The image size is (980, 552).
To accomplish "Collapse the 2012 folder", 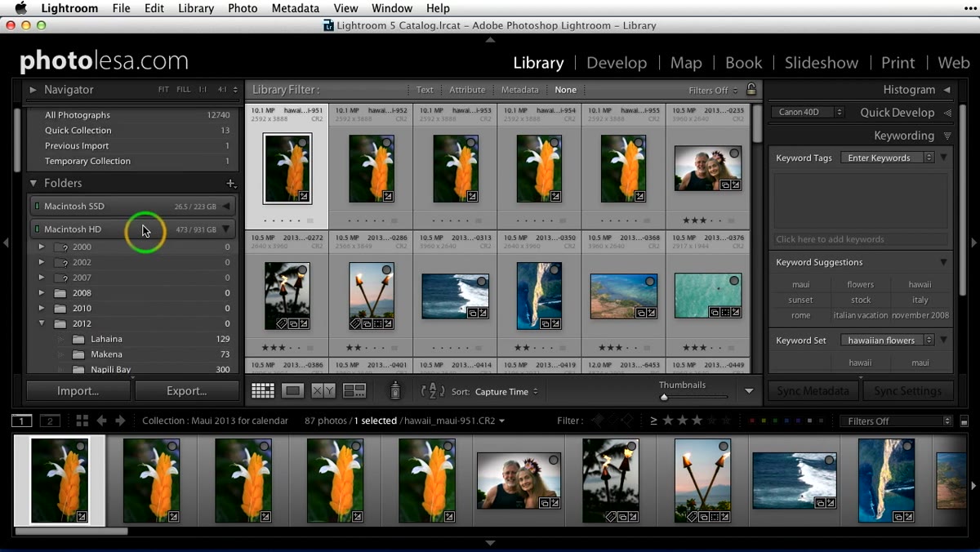I will point(42,323).
